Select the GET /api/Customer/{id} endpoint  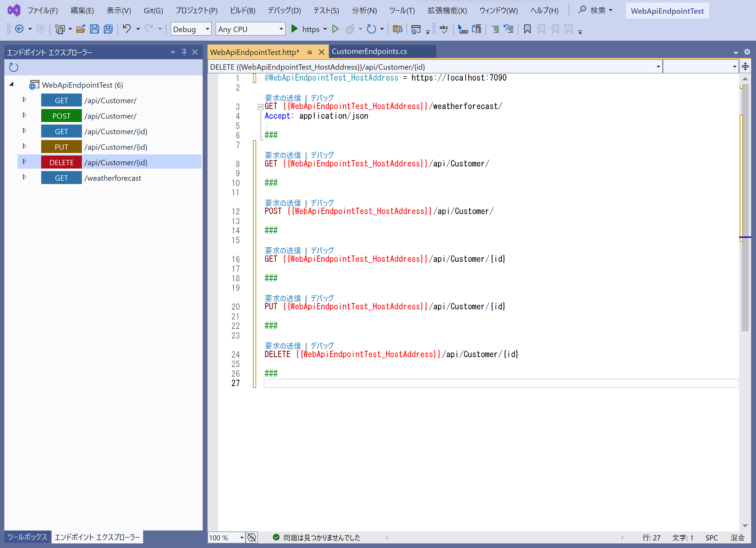[110, 131]
